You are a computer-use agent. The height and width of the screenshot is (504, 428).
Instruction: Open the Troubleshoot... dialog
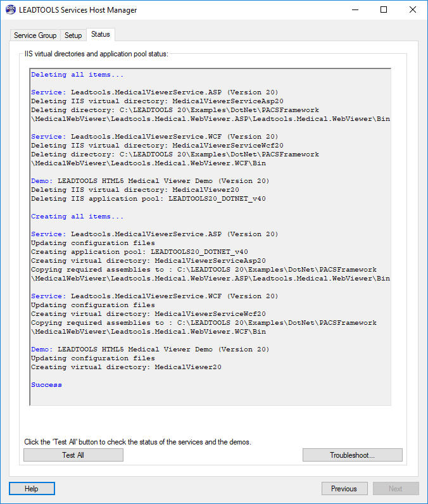coord(353,455)
